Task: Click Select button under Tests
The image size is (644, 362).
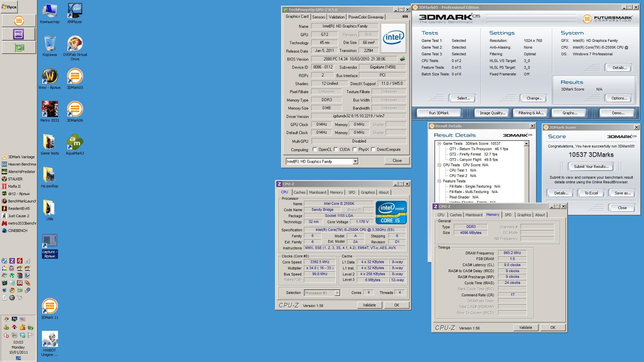Action: pos(463,98)
